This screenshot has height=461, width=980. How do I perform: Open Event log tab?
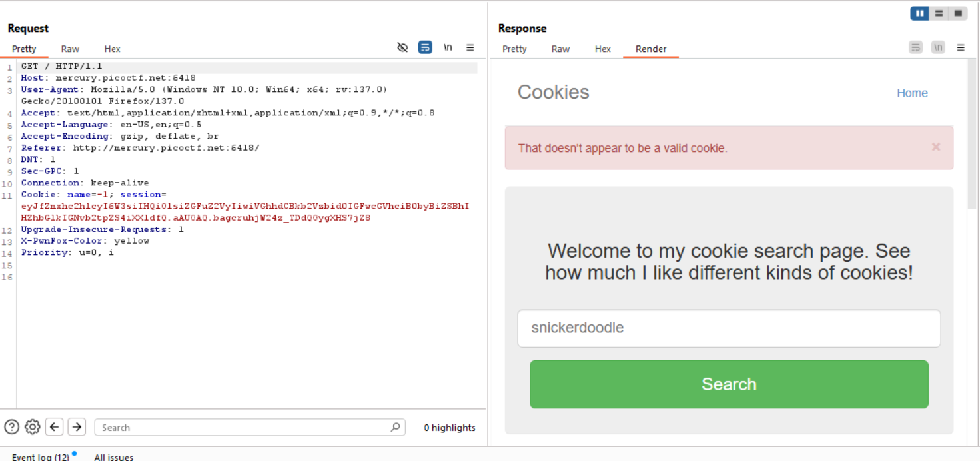point(40,457)
